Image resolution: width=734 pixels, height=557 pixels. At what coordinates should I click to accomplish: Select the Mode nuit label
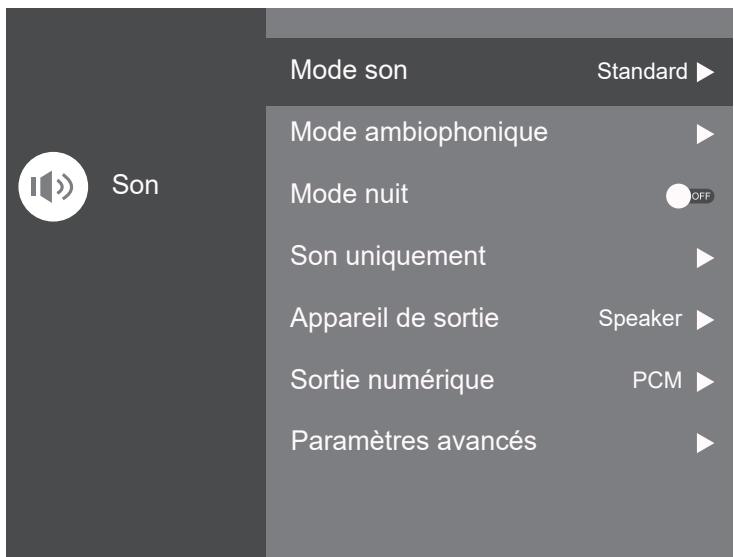point(349,194)
